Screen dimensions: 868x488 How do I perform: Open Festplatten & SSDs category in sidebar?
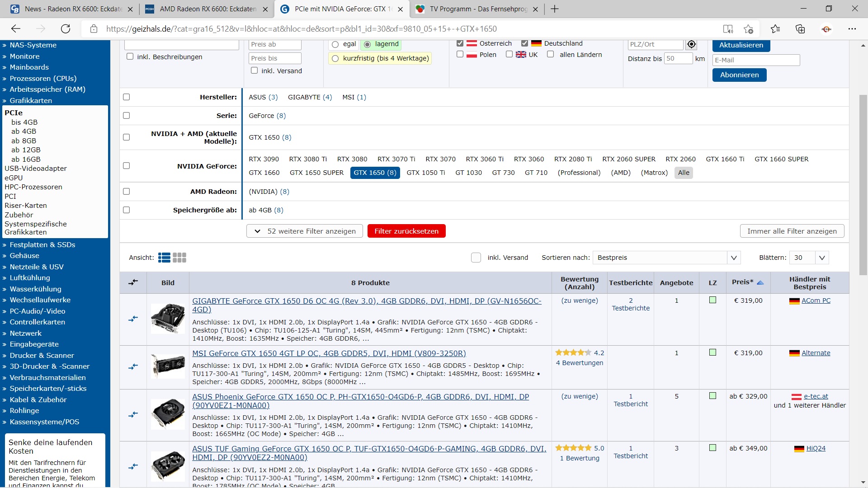click(42, 244)
